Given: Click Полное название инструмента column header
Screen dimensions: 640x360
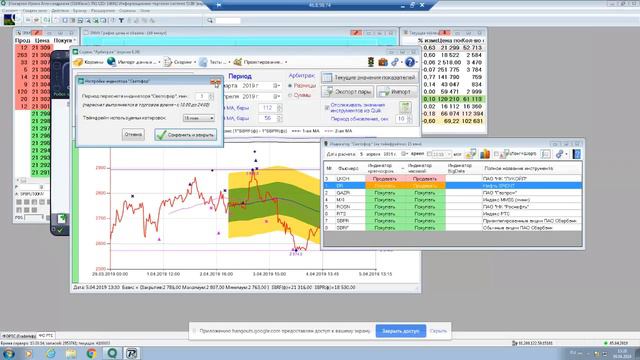Looking at the screenshot, I should pyautogui.click(x=518, y=168).
